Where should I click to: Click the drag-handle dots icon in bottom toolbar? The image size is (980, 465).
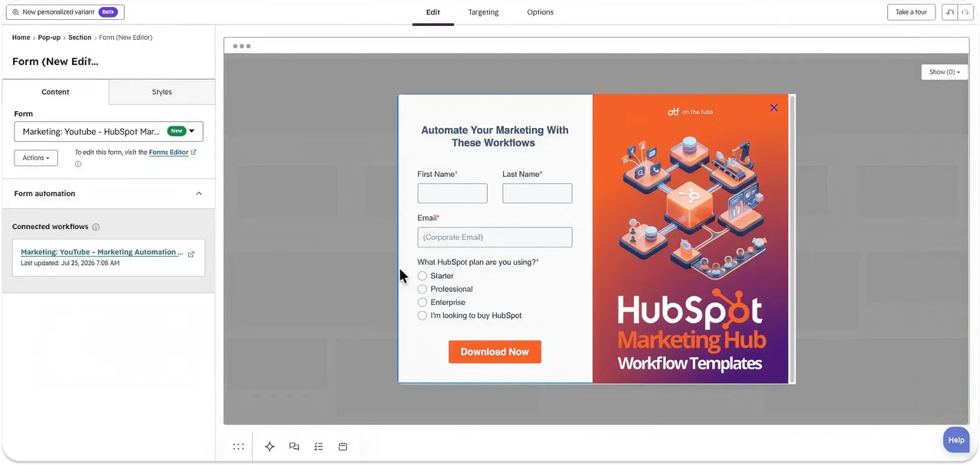pyautogui.click(x=238, y=447)
